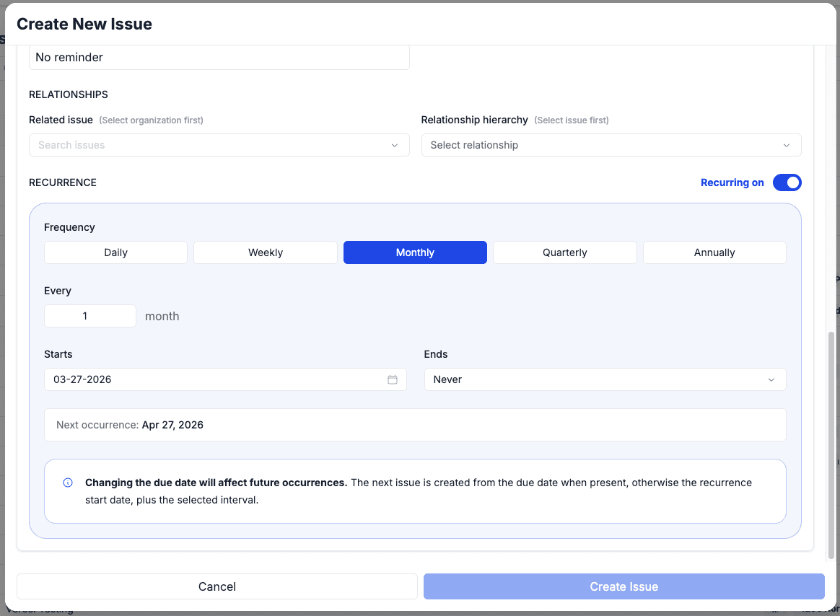The image size is (840, 616).
Task: Select the Annually frequency option
Action: tap(714, 252)
